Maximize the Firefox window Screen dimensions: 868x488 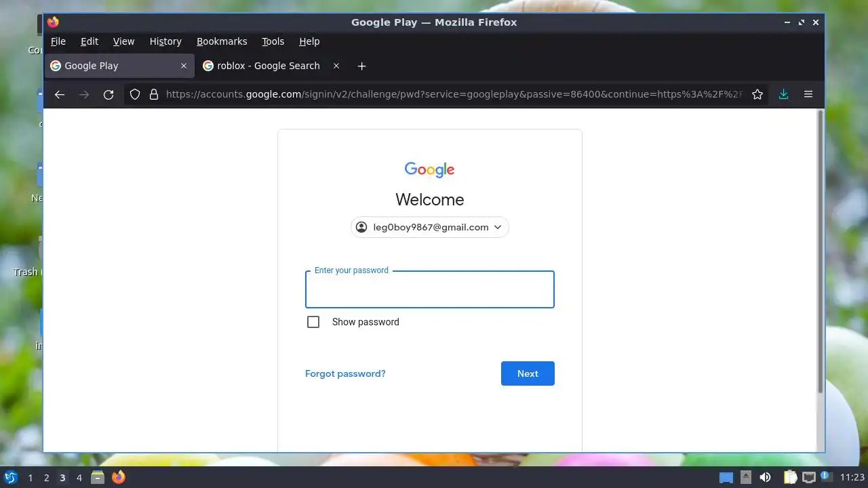pos(802,22)
